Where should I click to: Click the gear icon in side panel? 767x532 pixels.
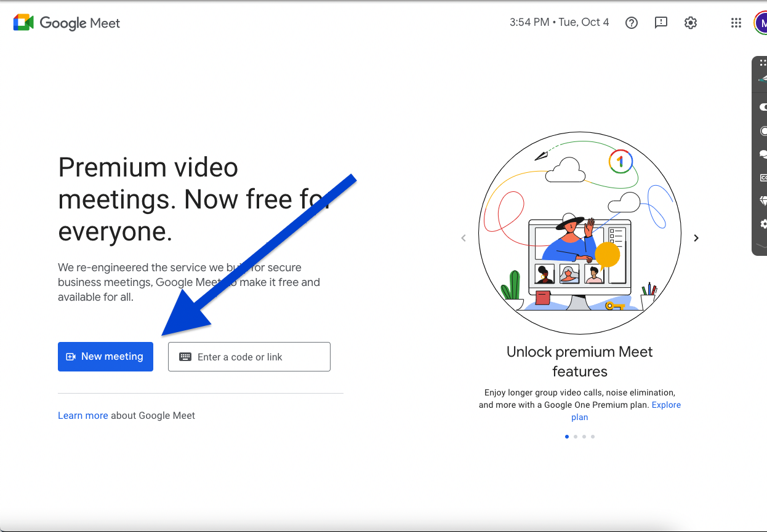[x=764, y=224]
